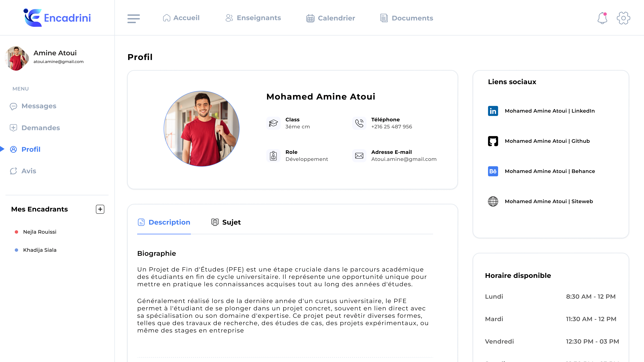Open the Github profile link
This screenshot has width=644, height=362.
coord(547,141)
